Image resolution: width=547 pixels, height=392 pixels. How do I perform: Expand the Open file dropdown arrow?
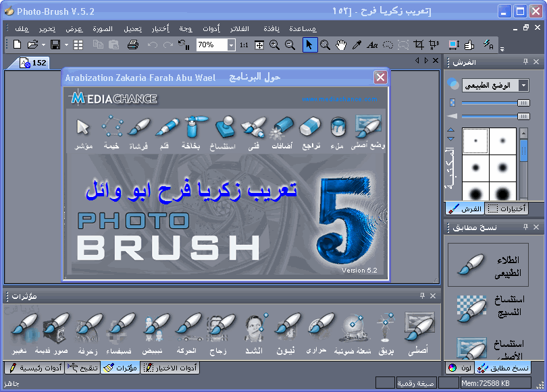43,45
